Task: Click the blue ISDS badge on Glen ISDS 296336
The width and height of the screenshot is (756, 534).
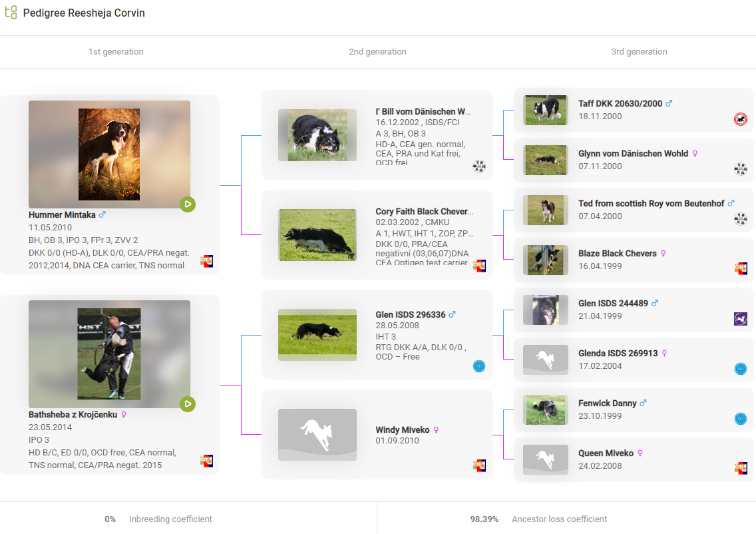Action: click(x=478, y=366)
